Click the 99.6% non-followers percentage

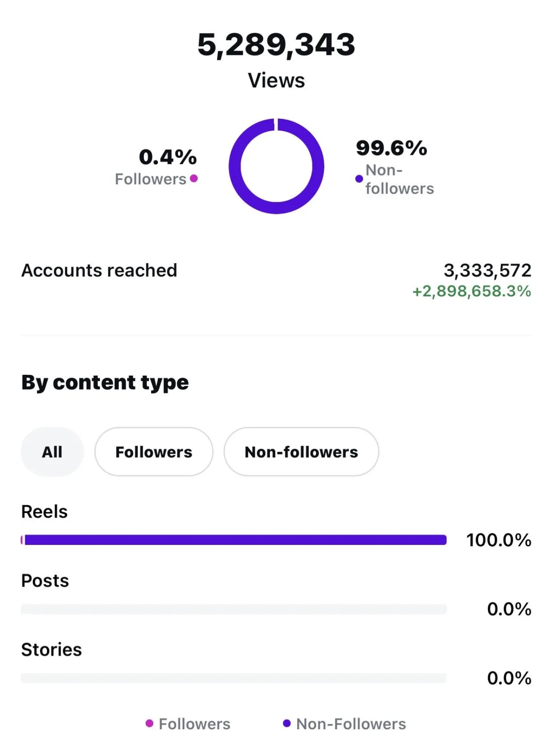click(x=392, y=148)
